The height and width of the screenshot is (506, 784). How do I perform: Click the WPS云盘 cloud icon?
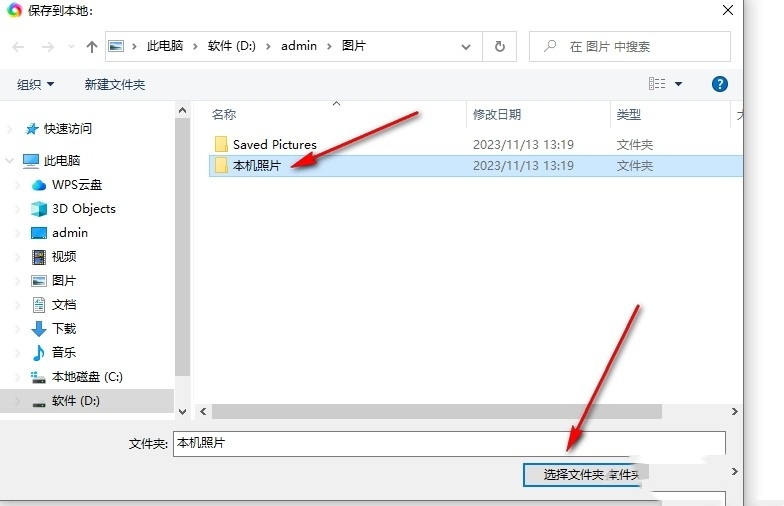coord(38,185)
